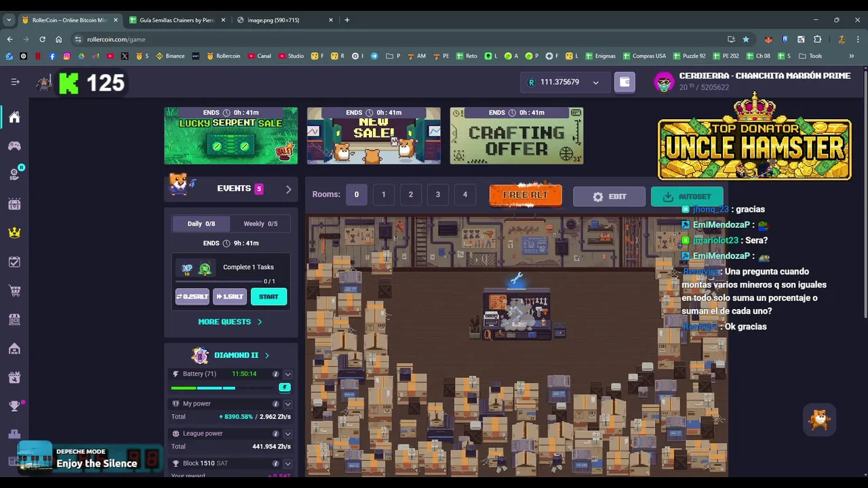The width and height of the screenshot is (868, 488).
Task: Open the trophy sidebar icon
Action: tap(14, 406)
